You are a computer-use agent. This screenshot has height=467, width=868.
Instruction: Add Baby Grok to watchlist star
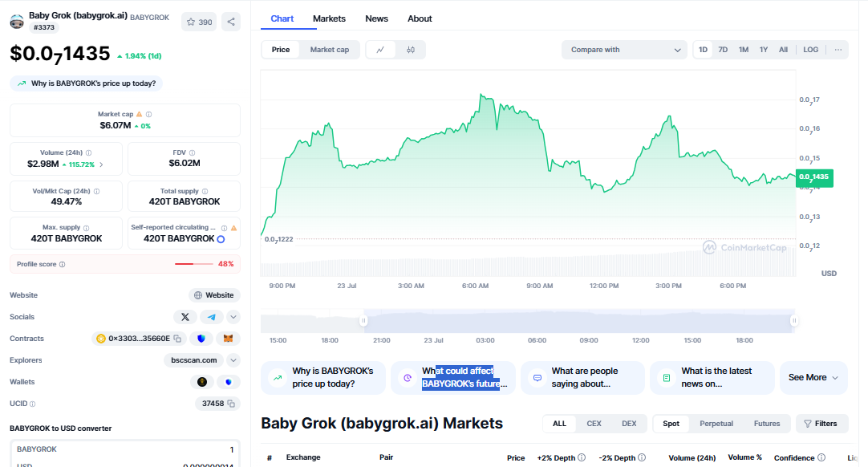199,22
